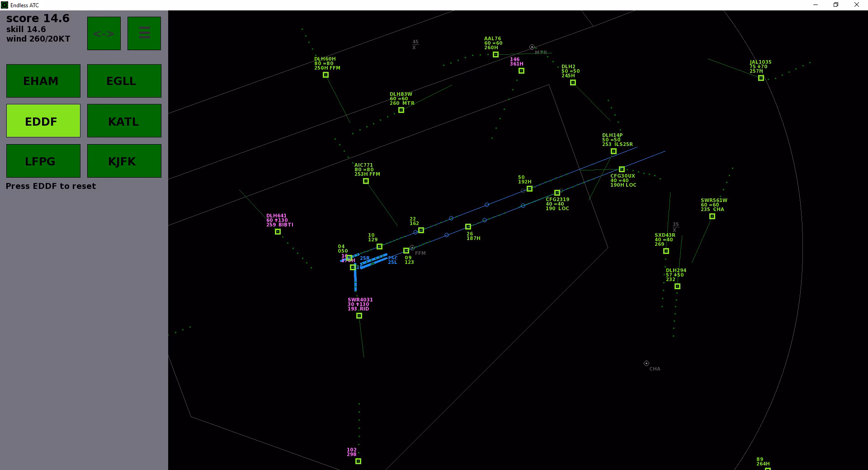
Task: Click the 25L runway label
Action: click(392, 263)
